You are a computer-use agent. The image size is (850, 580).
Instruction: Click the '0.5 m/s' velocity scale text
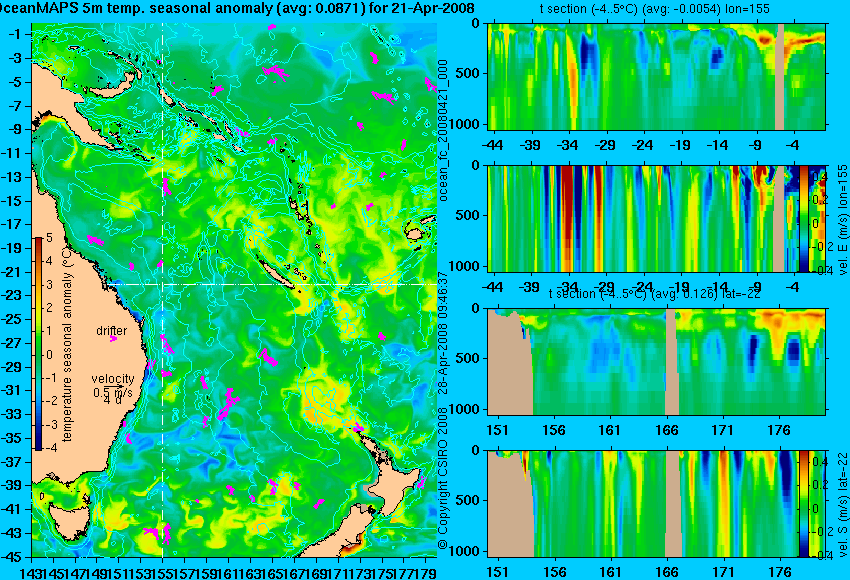112,392
